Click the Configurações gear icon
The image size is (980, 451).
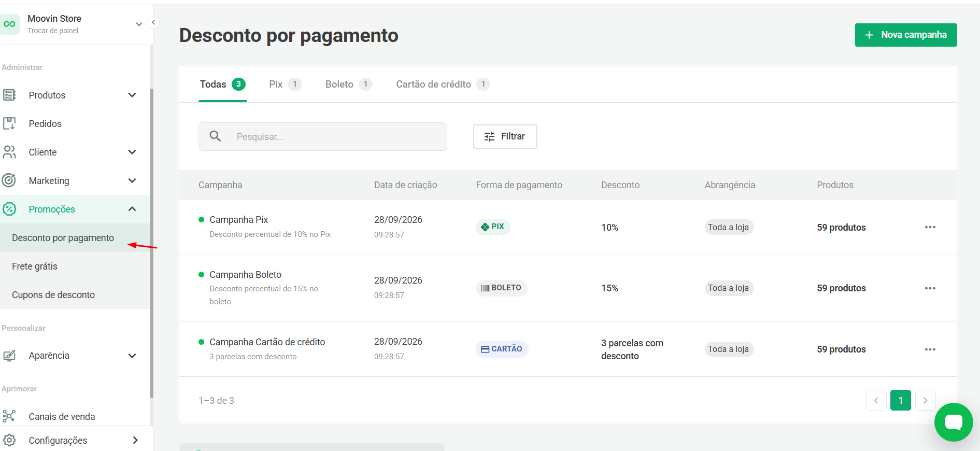pos(9,440)
